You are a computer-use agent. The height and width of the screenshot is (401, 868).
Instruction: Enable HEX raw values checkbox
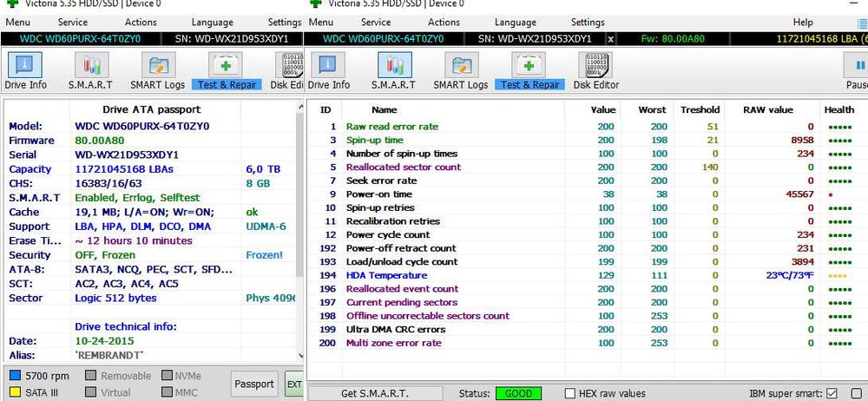pyautogui.click(x=569, y=394)
